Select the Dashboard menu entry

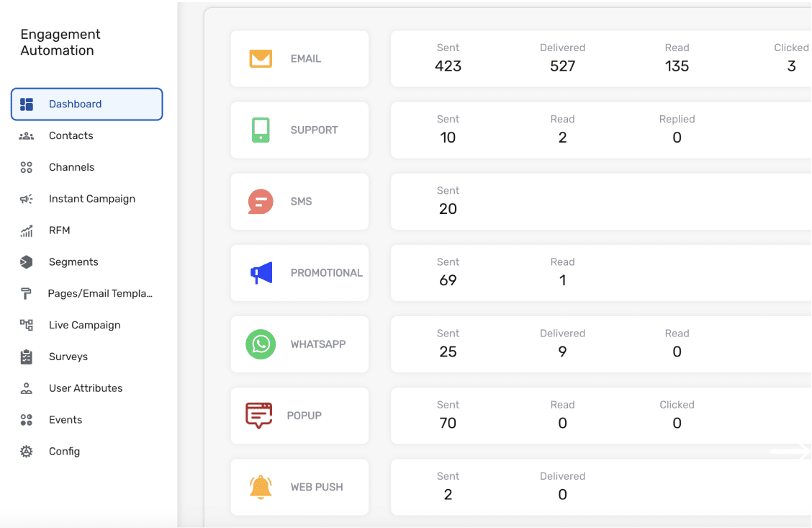tap(74, 104)
